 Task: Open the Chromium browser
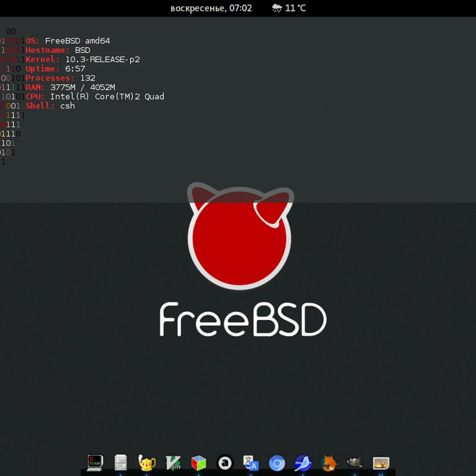click(x=277, y=463)
